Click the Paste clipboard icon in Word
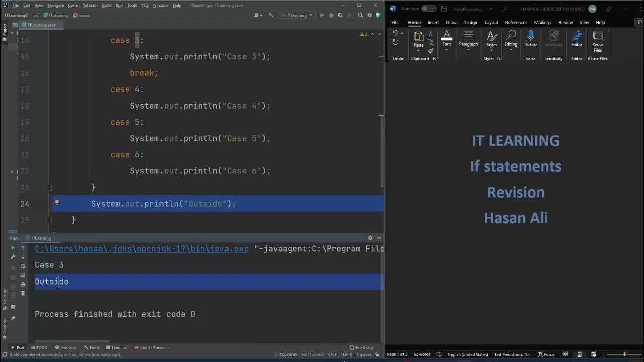This screenshot has height=362, width=644. pyautogui.click(x=418, y=36)
